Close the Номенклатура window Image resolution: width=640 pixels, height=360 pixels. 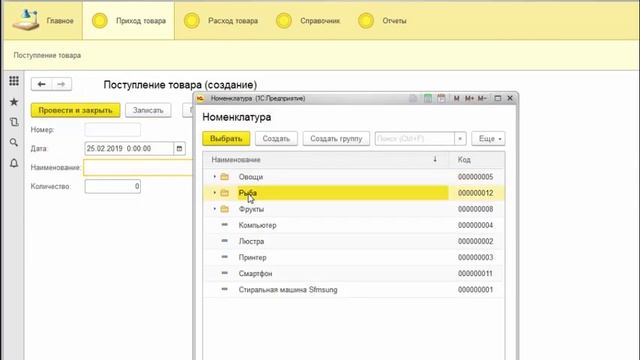[510, 98]
